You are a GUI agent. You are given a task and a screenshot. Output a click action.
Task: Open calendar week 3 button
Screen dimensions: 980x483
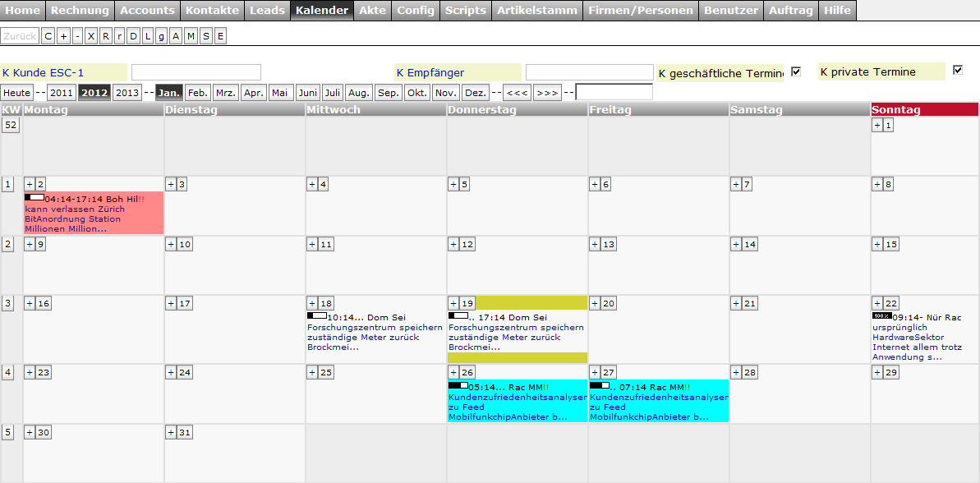coord(8,303)
